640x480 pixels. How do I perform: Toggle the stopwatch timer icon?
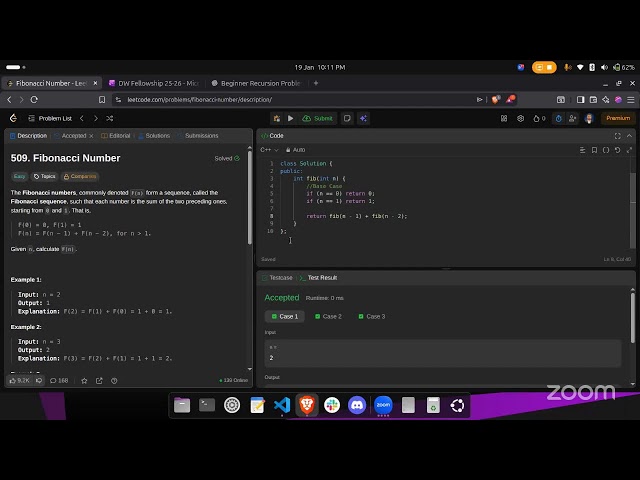coord(559,118)
